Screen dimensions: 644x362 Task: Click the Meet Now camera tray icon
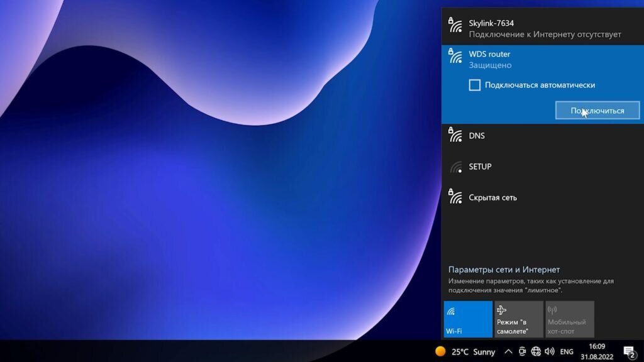click(x=522, y=351)
